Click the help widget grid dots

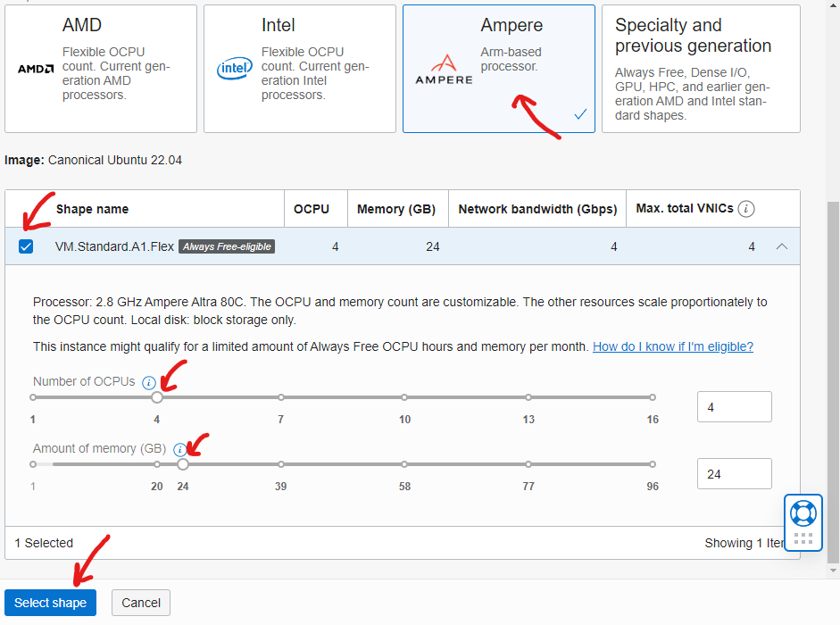803,538
